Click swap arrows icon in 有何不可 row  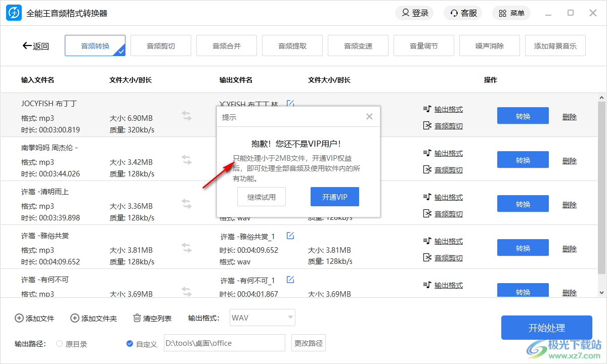pos(187,292)
